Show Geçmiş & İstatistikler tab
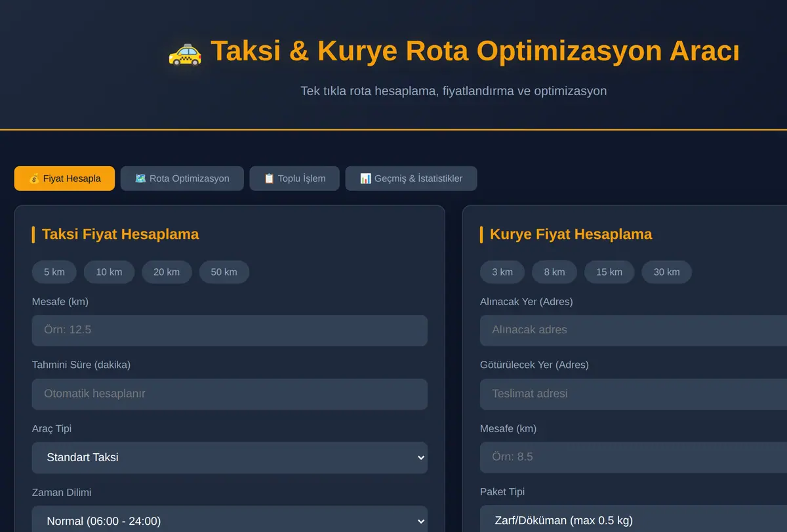The image size is (787, 532). pyautogui.click(x=411, y=178)
